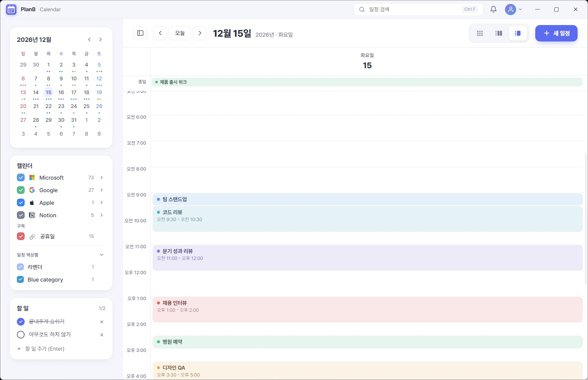Toggle the Google calendar checkbox
The width and height of the screenshot is (588, 380).
coord(21,190)
